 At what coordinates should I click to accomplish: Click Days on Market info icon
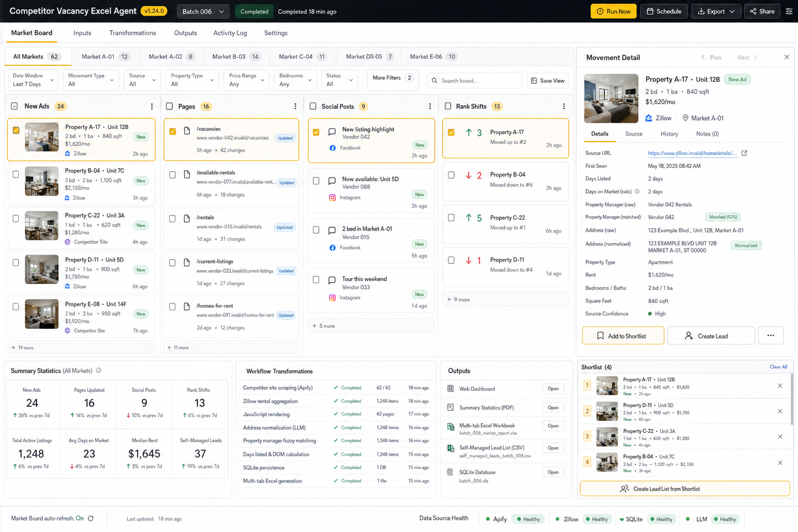[x=637, y=192]
